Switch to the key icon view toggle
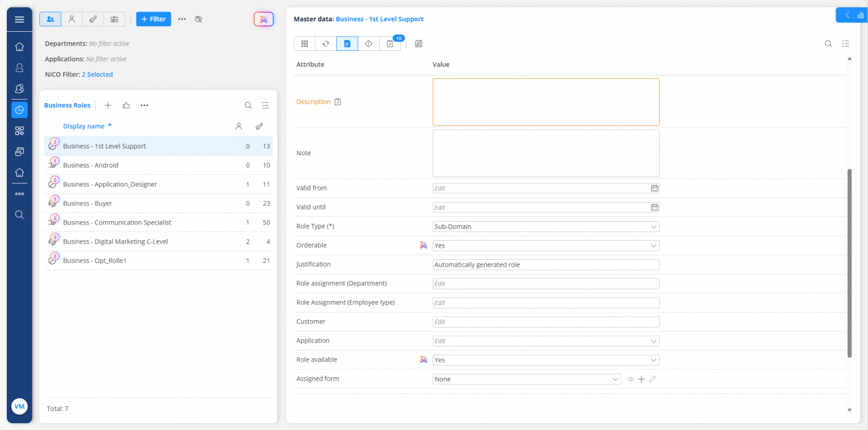 click(x=93, y=19)
